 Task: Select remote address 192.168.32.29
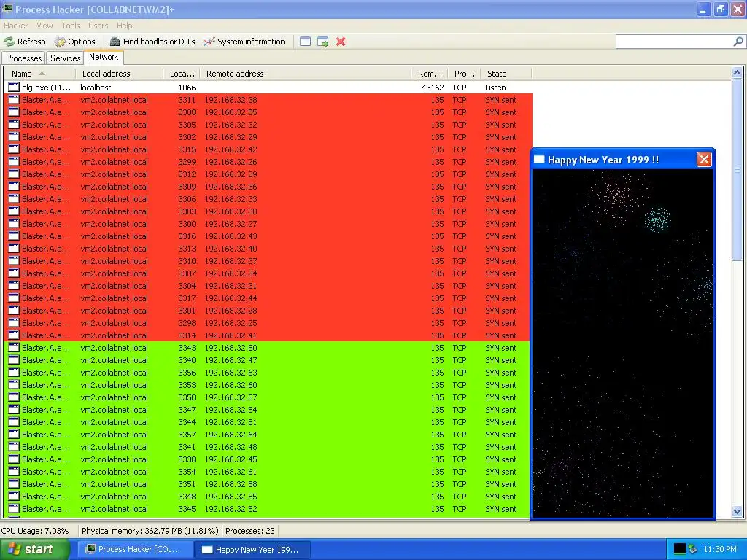coord(231,137)
